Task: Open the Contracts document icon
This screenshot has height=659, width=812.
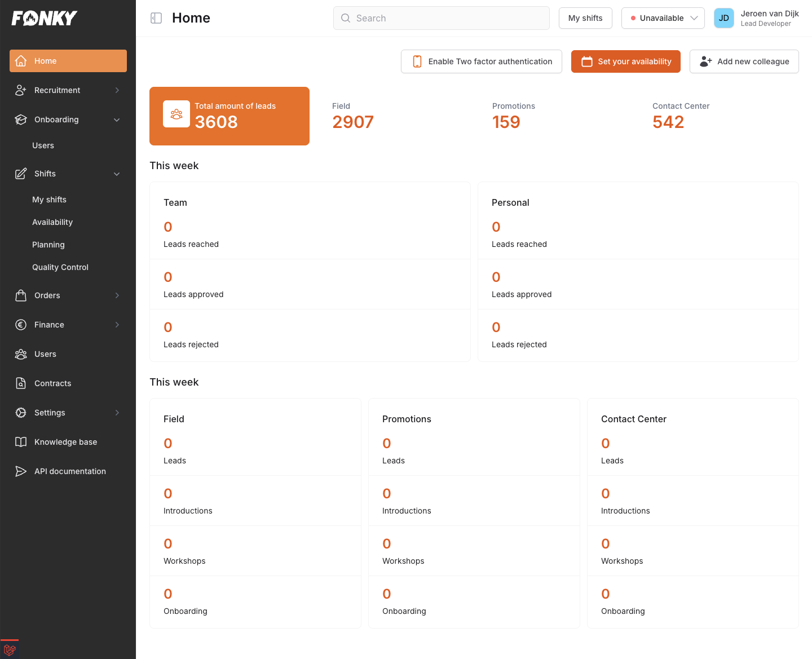Action: coord(21,383)
